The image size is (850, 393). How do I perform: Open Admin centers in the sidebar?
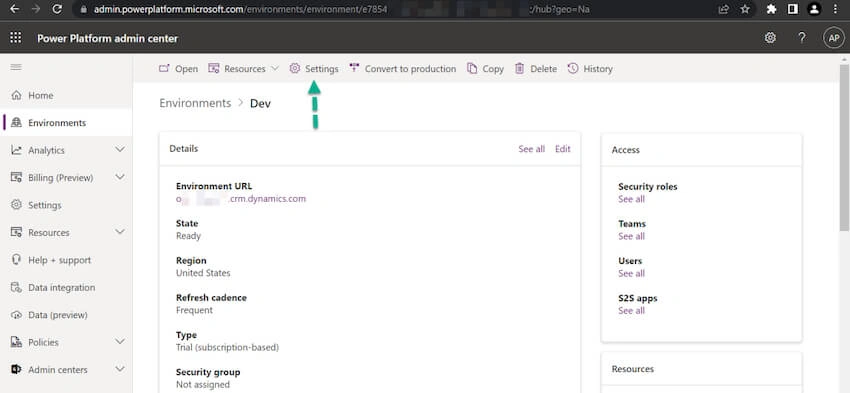pos(66,370)
